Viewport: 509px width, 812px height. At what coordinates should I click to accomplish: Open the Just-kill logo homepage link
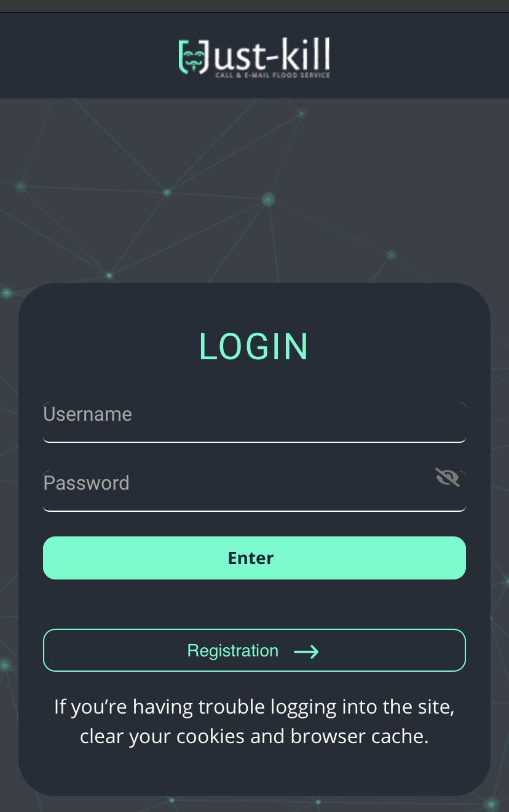tap(254, 57)
